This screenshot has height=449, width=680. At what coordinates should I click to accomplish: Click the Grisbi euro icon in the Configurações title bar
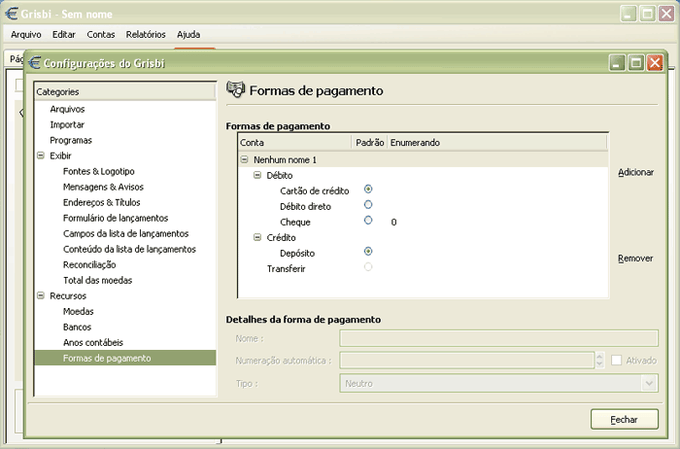(34, 63)
